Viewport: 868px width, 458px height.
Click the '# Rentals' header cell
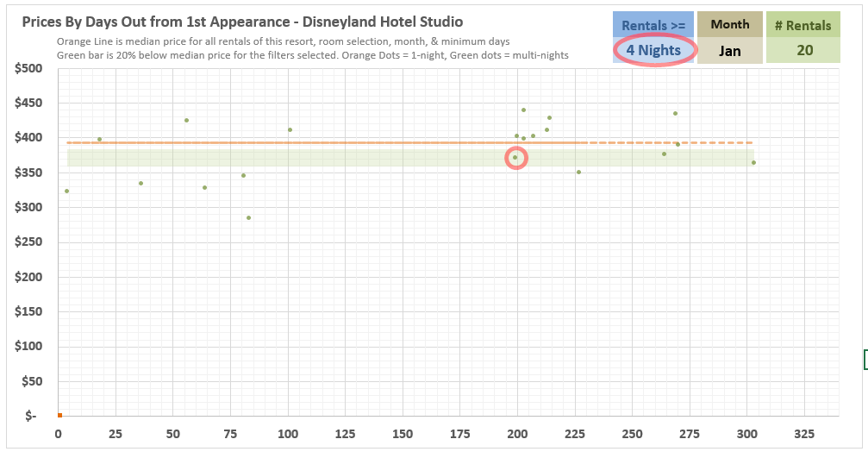click(804, 25)
